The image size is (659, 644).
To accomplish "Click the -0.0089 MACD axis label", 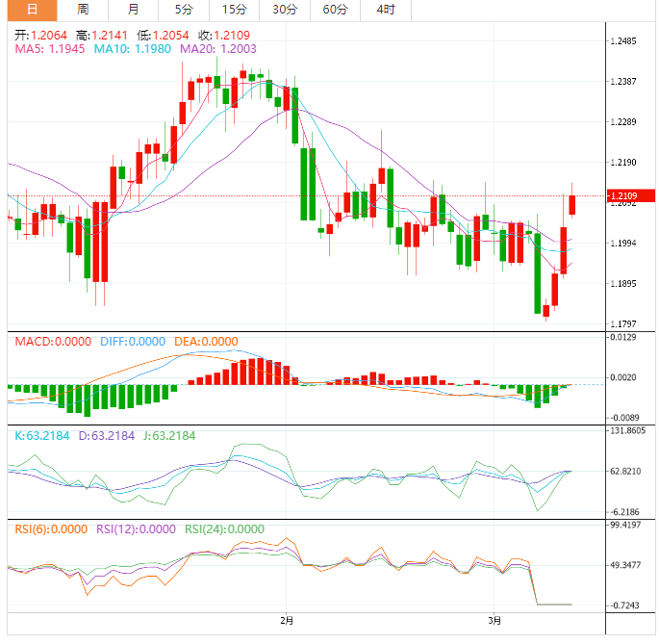I will [x=624, y=418].
